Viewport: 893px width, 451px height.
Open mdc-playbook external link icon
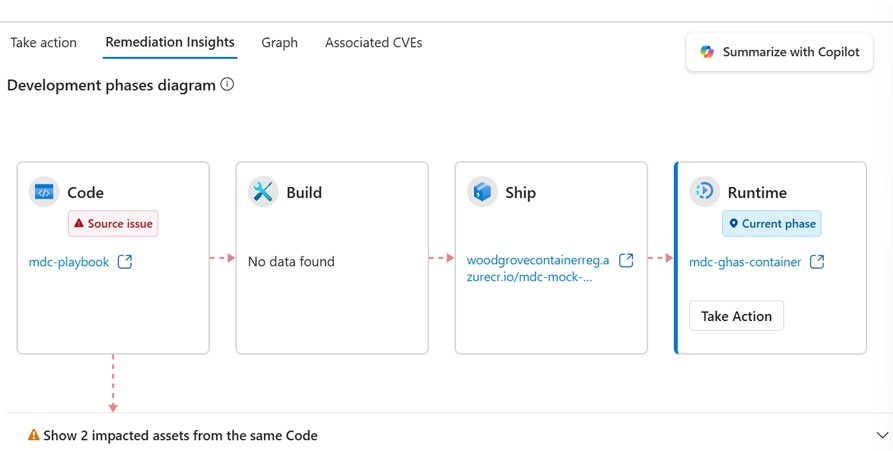point(125,262)
